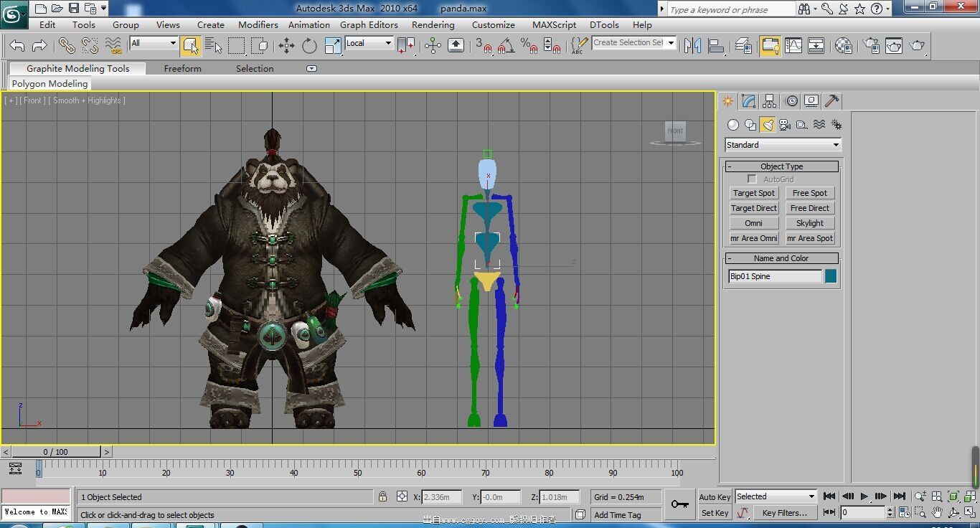The width and height of the screenshot is (980, 528).
Task: Open the Local coordinate system dropdown
Action: tap(369, 43)
